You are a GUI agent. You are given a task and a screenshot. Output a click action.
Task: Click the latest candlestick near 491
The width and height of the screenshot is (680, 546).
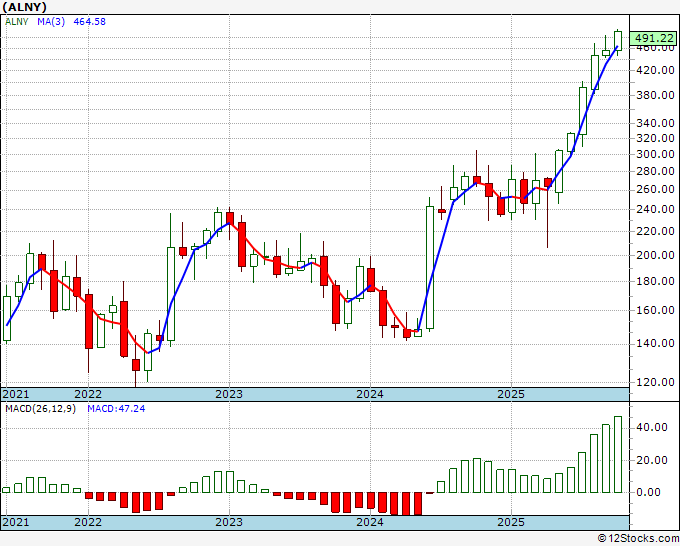point(618,41)
